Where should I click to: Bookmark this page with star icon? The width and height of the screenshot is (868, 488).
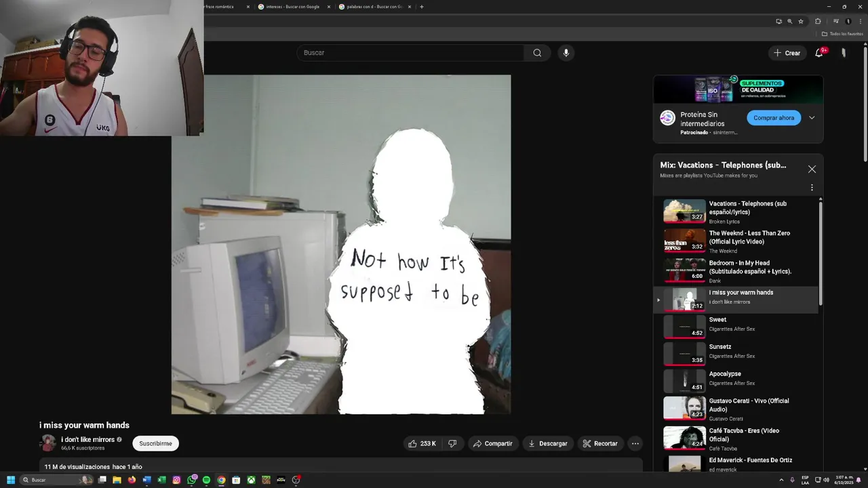tap(801, 21)
